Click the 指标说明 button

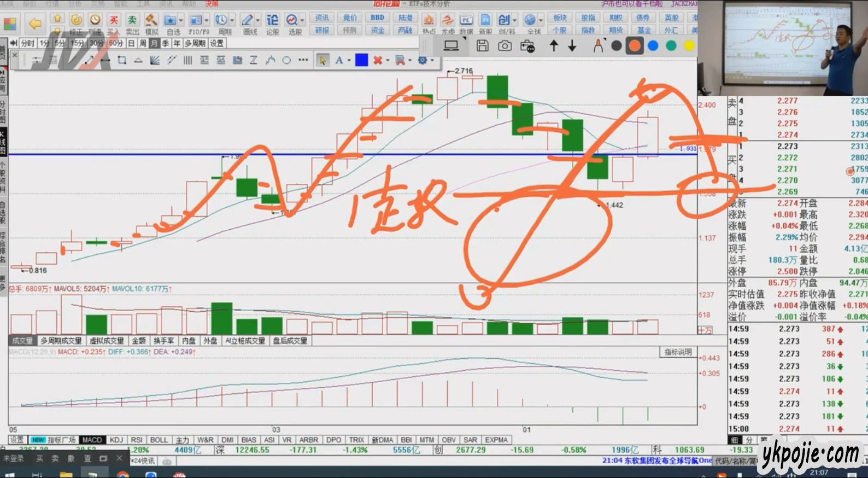(678, 352)
